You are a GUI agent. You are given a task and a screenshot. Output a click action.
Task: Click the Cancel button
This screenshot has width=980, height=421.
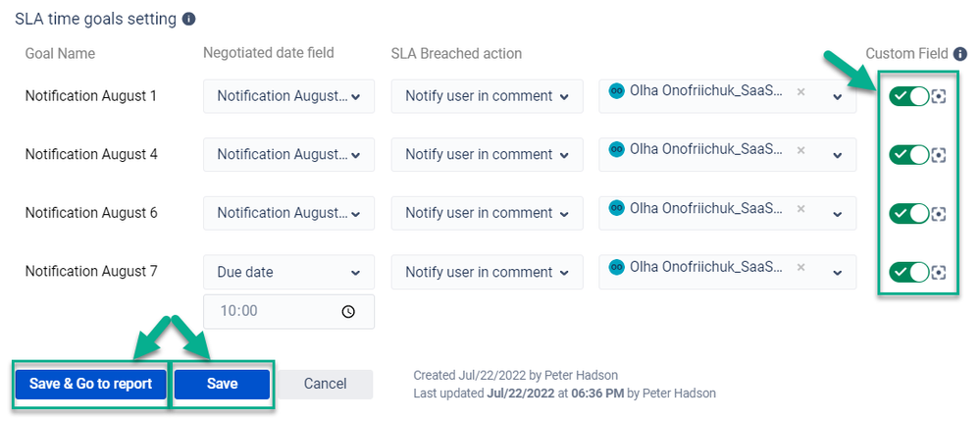[x=325, y=384]
